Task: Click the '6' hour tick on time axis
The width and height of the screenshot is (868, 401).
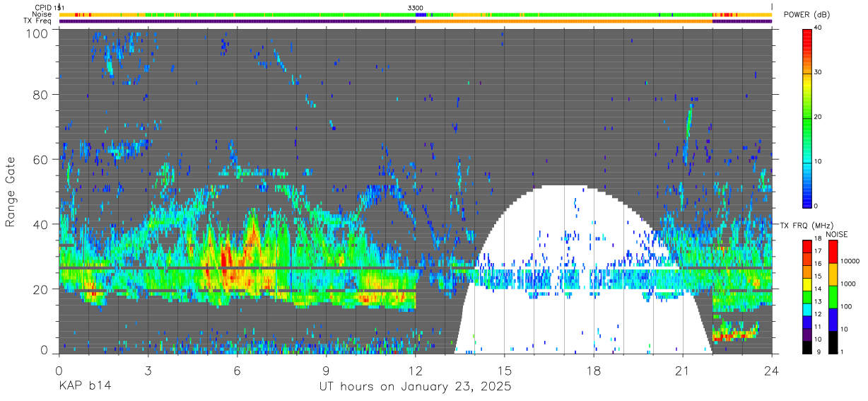Action: (237, 370)
